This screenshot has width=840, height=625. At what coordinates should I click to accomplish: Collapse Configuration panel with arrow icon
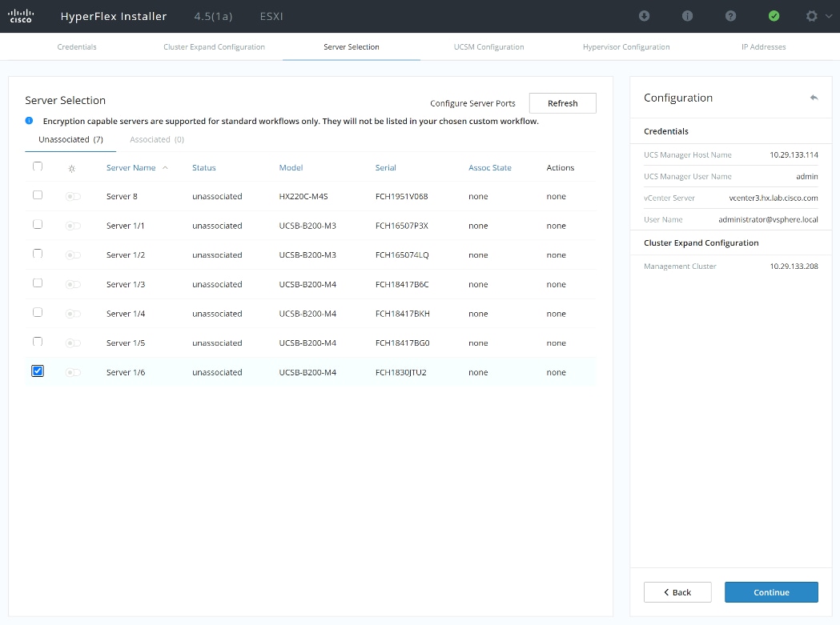pyautogui.click(x=814, y=98)
